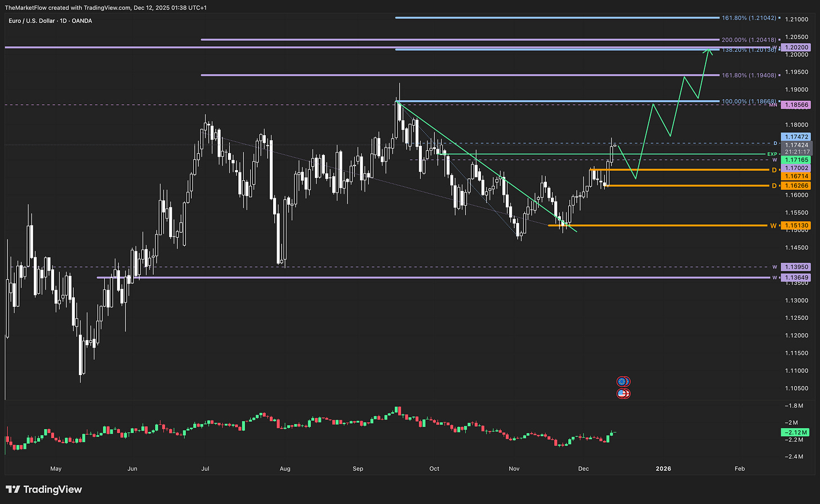
Task: Select the green 1.17165 price label
Action: 796,160
